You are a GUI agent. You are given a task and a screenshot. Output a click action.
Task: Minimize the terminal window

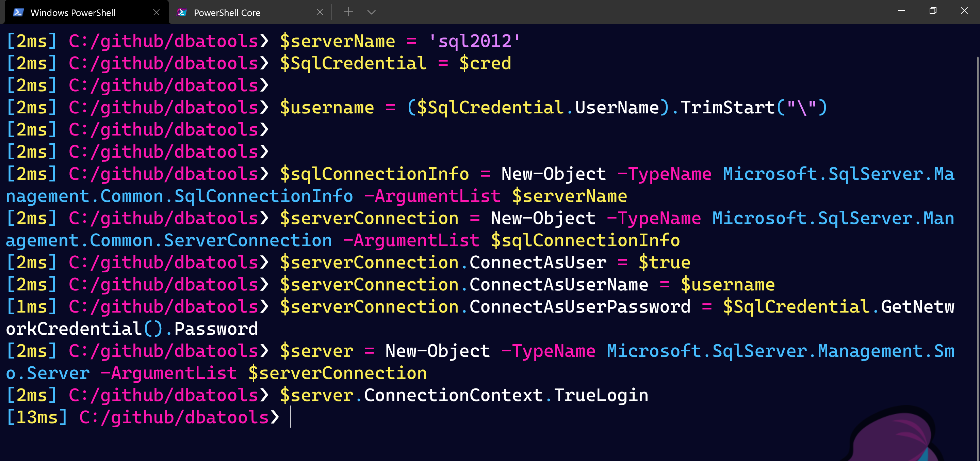click(x=901, y=11)
